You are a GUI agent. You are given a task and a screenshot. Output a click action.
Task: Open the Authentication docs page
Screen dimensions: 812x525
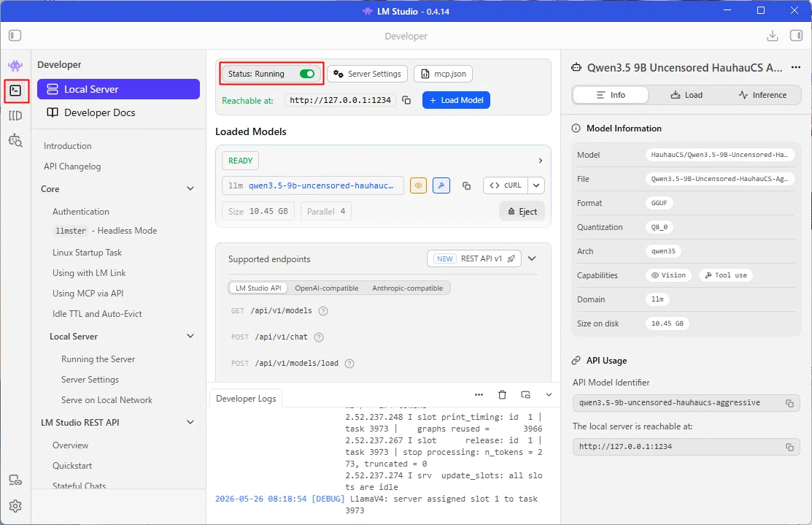(81, 212)
